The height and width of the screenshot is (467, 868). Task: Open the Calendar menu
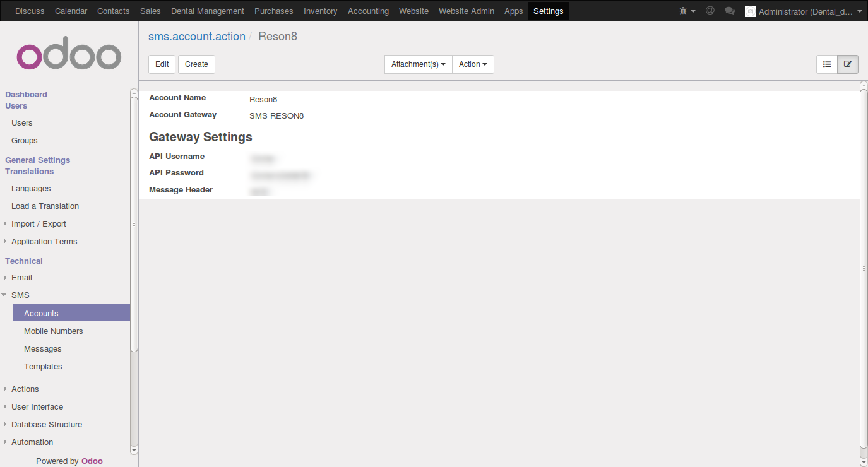(71, 11)
